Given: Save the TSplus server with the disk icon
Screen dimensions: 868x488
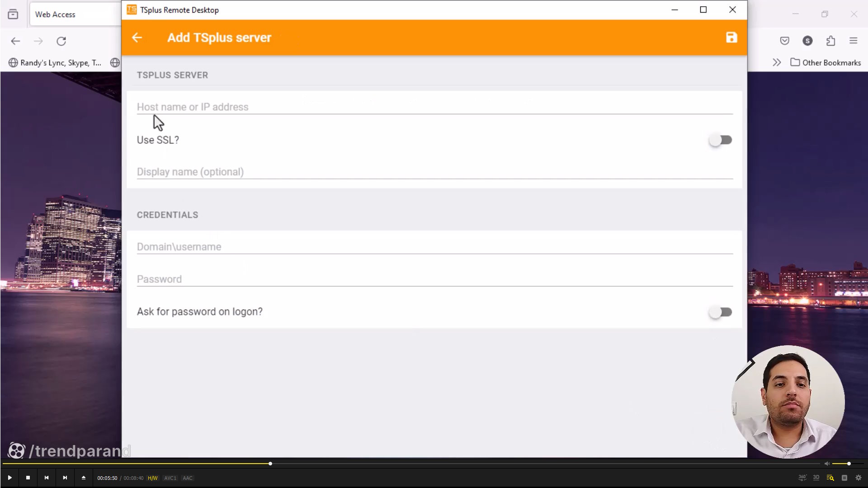Looking at the screenshot, I should 731,38.
